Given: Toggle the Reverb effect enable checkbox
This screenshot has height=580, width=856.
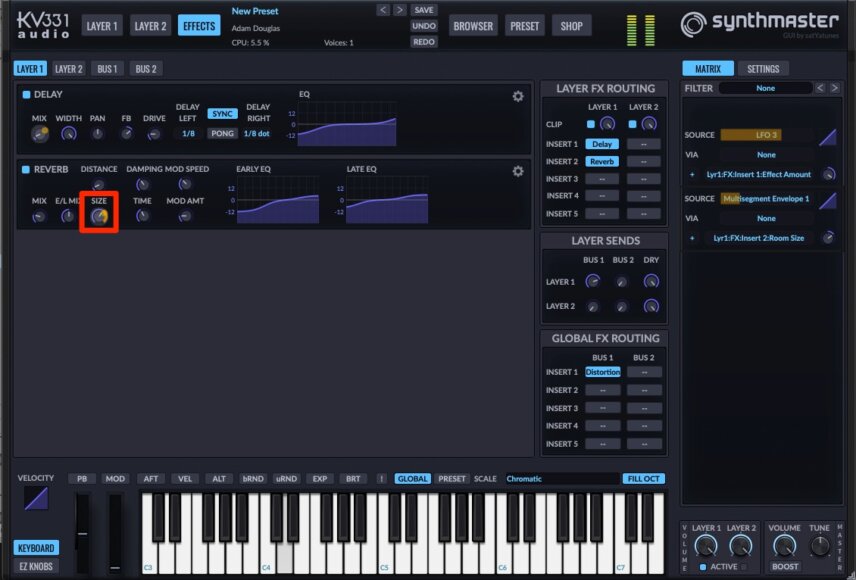Looking at the screenshot, I should click(26, 169).
